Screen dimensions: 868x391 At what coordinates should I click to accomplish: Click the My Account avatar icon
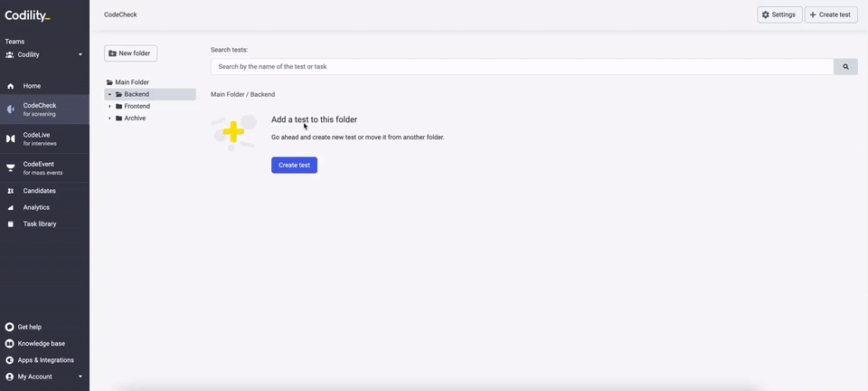pyautogui.click(x=9, y=377)
